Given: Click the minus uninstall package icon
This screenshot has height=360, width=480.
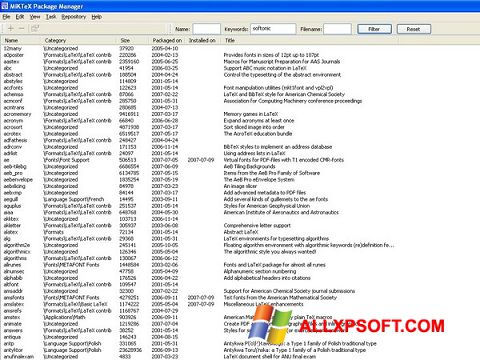Looking at the screenshot, I should (22, 29).
